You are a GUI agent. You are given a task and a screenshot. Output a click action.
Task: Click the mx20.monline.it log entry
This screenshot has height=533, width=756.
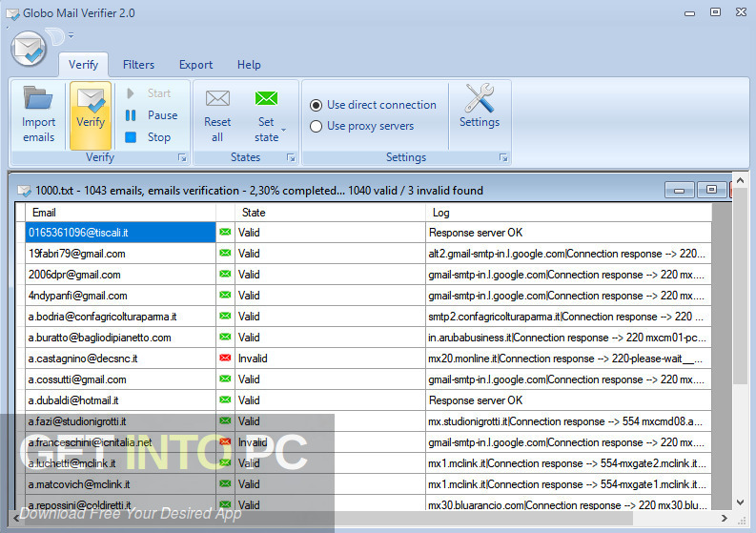[568, 359]
